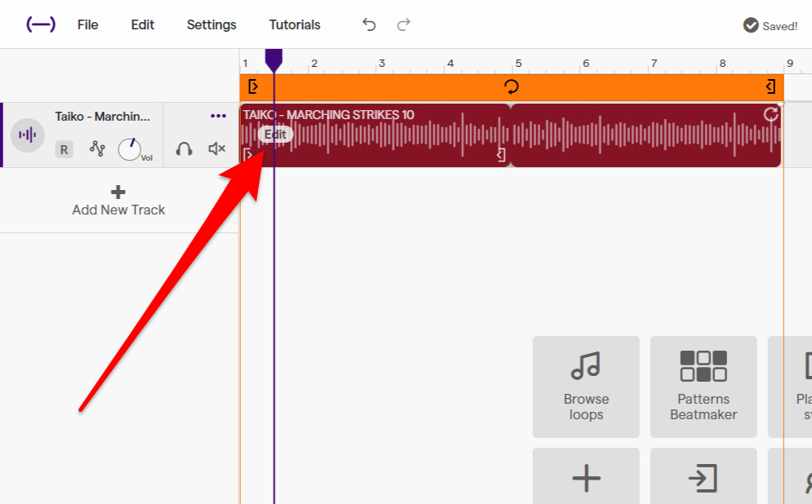Screen dimensions: 812x504
Task: Click the plus tile below Browse loops
Action: click(586, 476)
